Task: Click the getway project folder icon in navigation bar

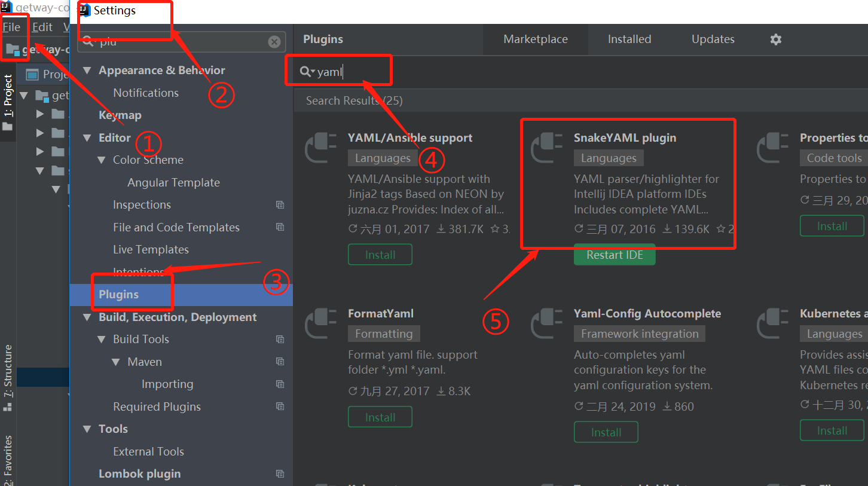Action: pos(13,49)
